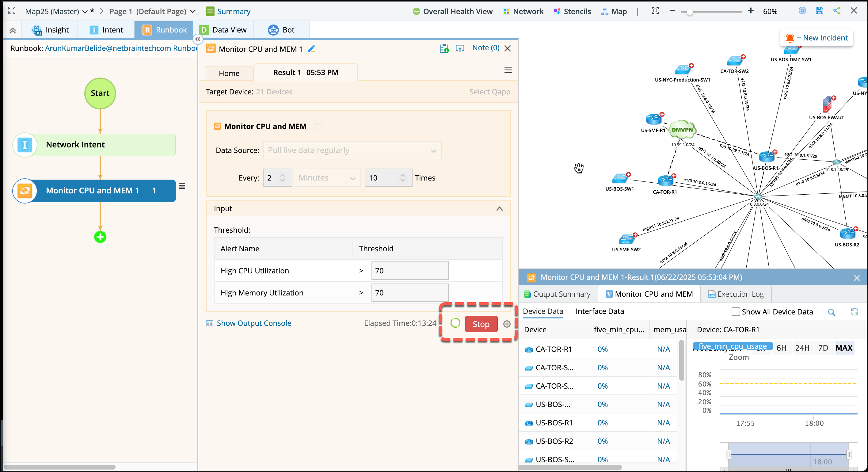The width and height of the screenshot is (868, 472).
Task: Expand the Page 1 (Default Page) dropdown
Action: click(193, 11)
